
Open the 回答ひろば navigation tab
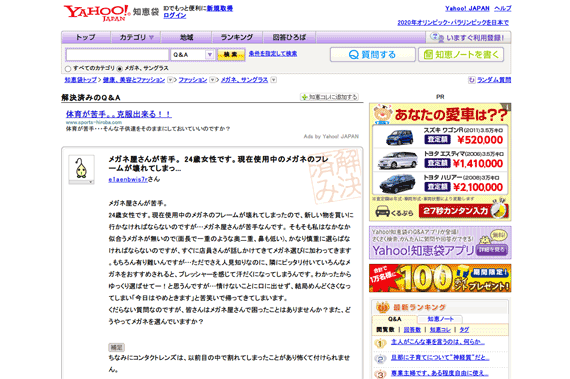pyautogui.click(x=289, y=37)
